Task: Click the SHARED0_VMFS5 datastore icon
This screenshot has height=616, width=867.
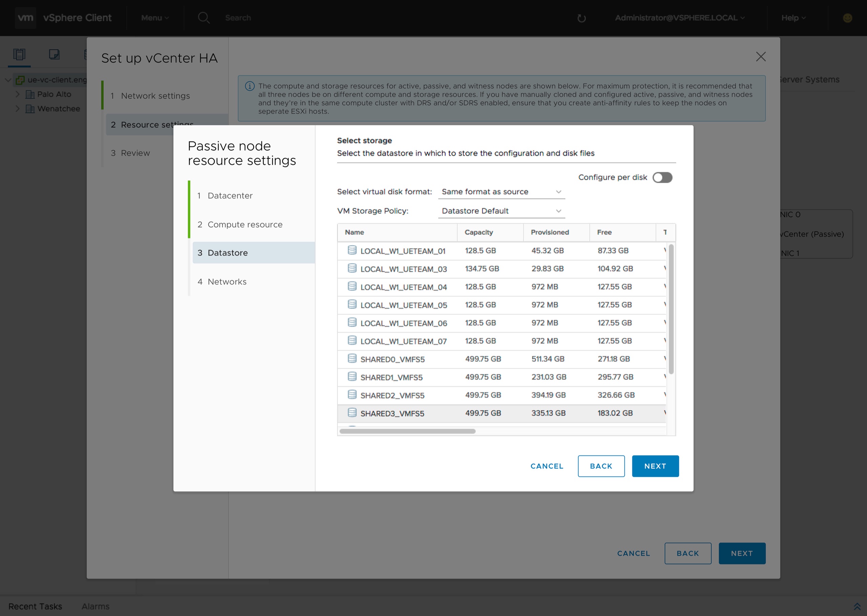Action: click(x=352, y=358)
